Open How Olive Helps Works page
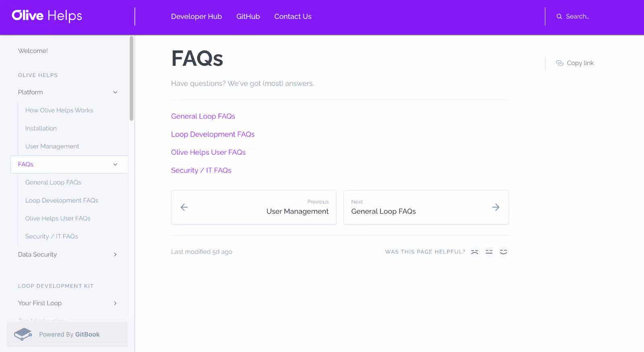Screen dimensions: 644x352 (59, 110)
